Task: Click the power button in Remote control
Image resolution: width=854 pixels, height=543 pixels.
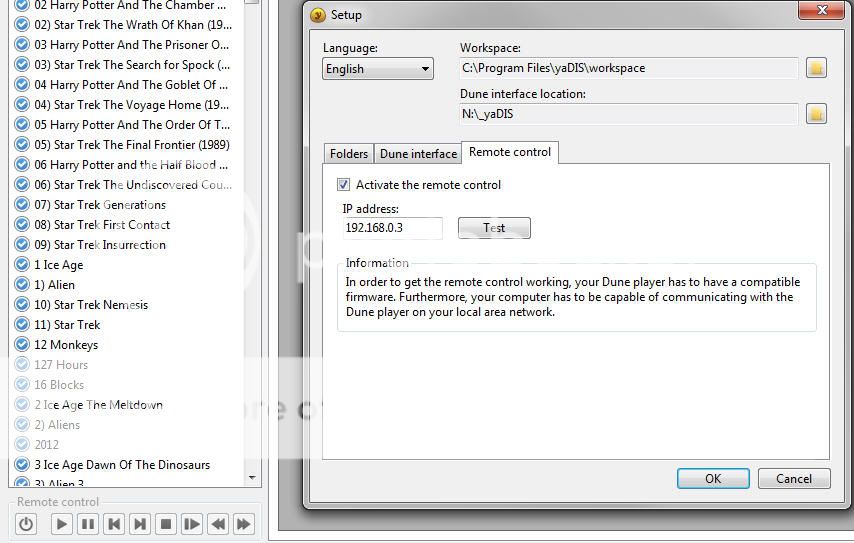Action: [x=26, y=524]
